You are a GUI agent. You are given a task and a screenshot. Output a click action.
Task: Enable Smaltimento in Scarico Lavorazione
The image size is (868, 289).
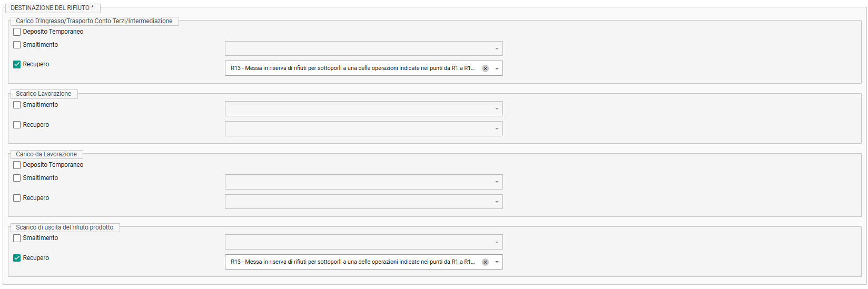click(x=17, y=105)
